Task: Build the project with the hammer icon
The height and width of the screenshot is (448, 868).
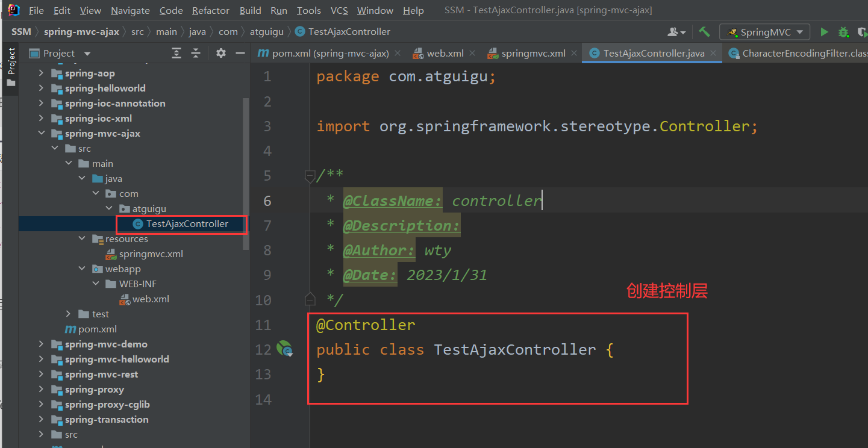Action: 704,32
